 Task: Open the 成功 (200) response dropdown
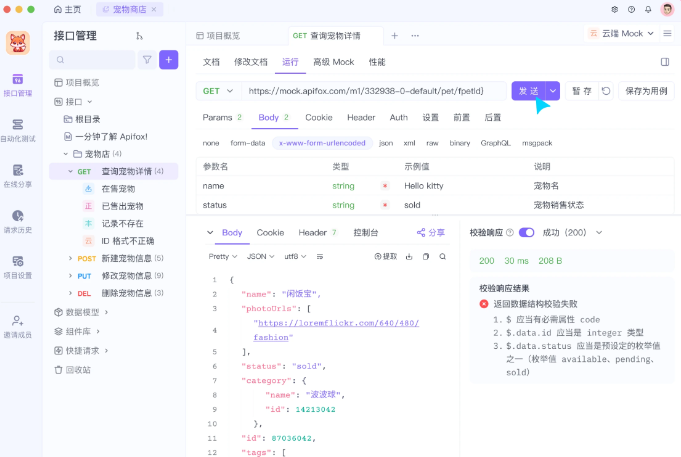tap(572, 232)
